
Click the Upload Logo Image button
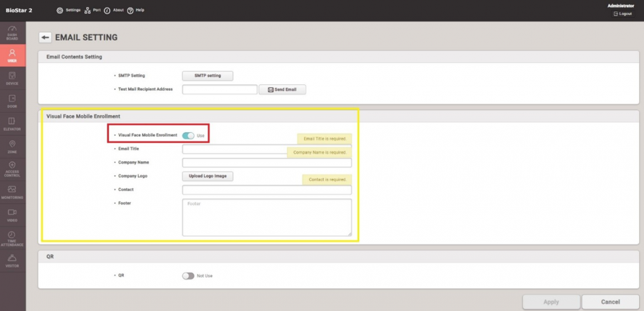coord(208,176)
